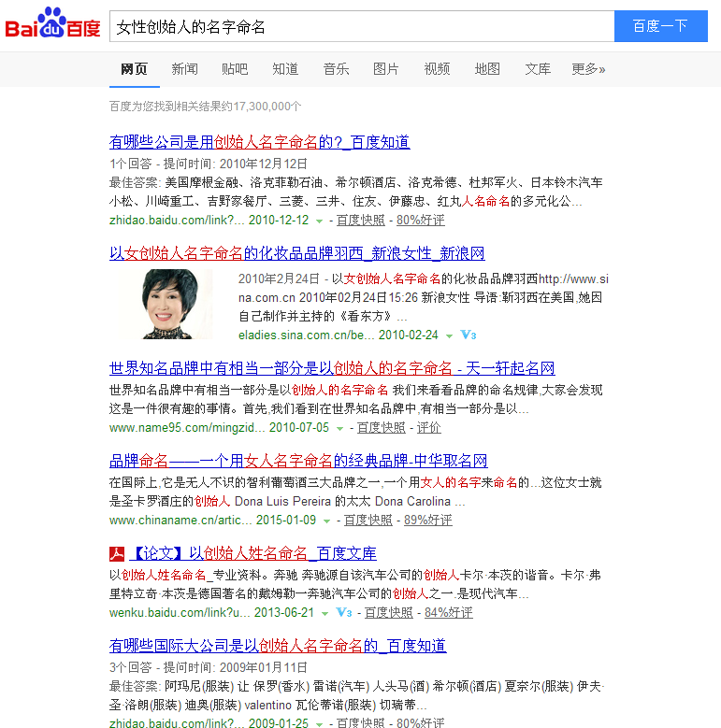Click the V3 badge next to eladies.sina.com.cn

[x=469, y=335]
